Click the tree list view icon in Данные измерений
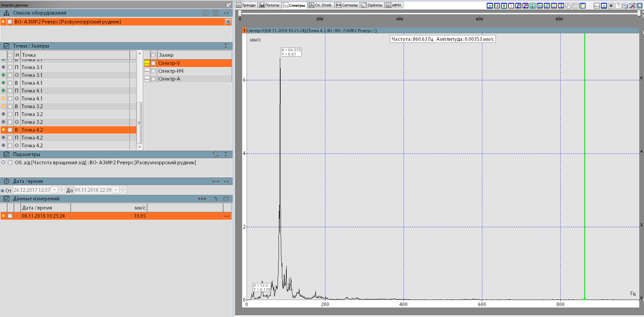This screenshot has height=317, width=644. click(216, 199)
